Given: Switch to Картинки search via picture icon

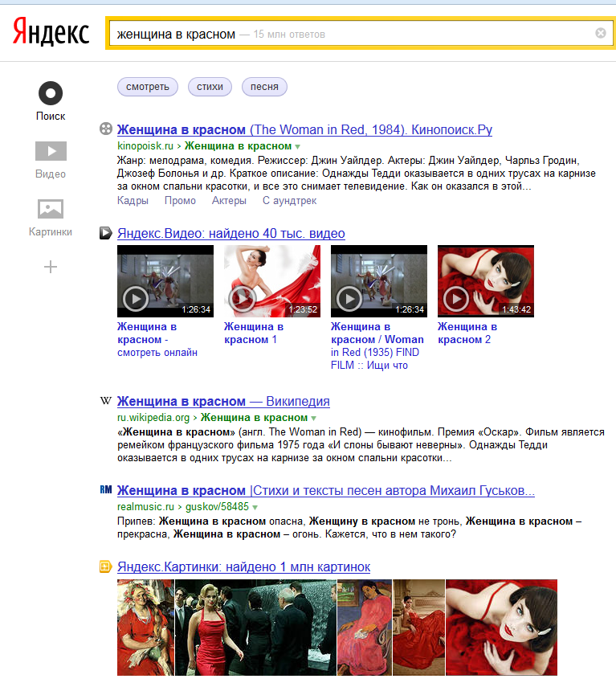Looking at the screenshot, I should pos(51,209).
